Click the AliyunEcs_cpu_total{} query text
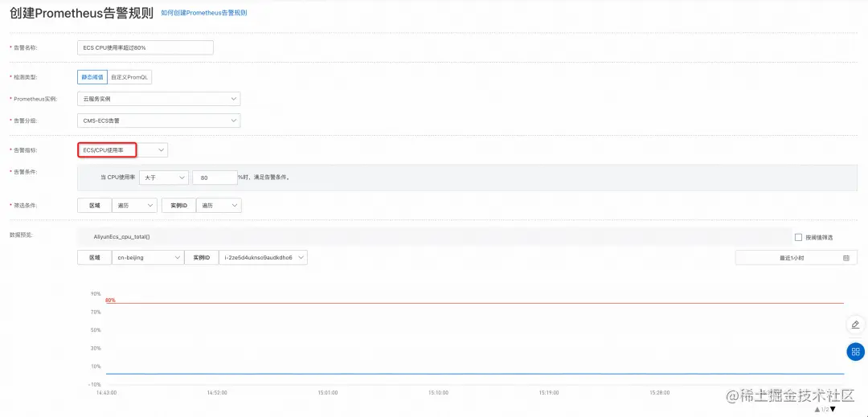The height and width of the screenshot is (417, 868). [x=122, y=237]
